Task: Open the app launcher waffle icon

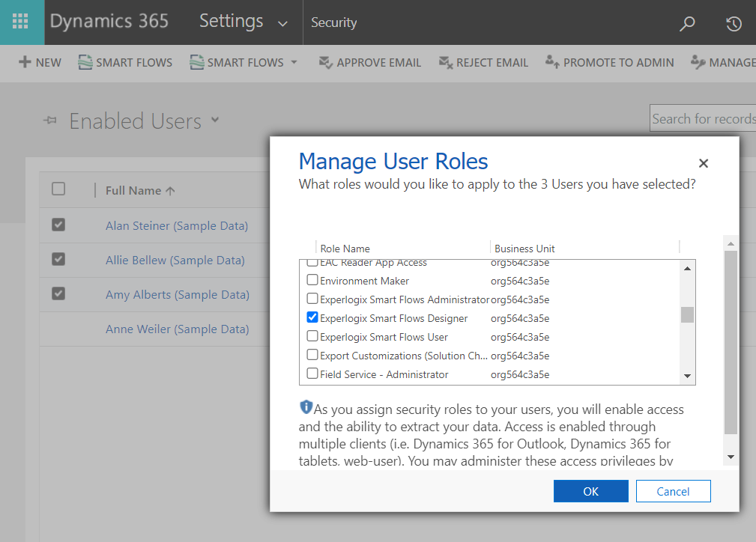Action: pyautogui.click(x=20, y=21)
